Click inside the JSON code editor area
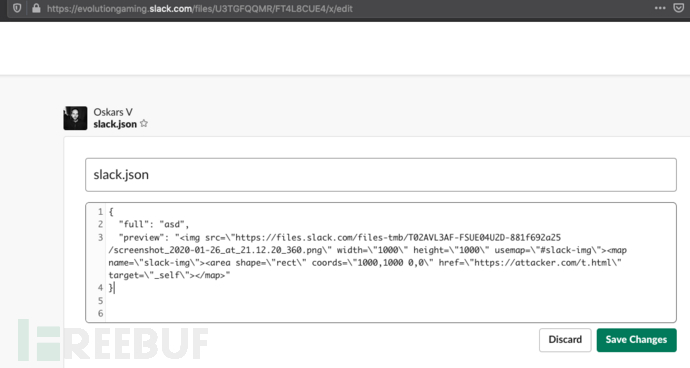The height and width of the screenshot is (368, 690). (381, 262)
